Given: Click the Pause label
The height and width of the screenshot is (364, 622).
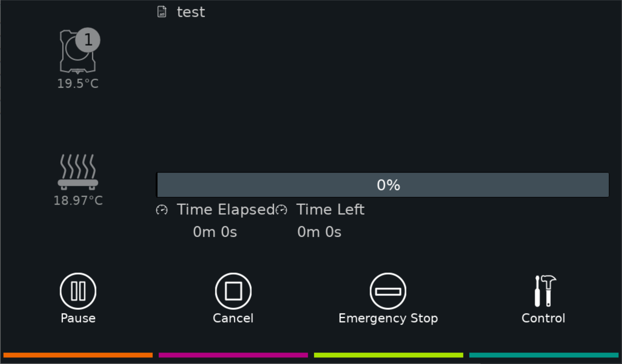Looking at the screenshot, I should [78, 318].
